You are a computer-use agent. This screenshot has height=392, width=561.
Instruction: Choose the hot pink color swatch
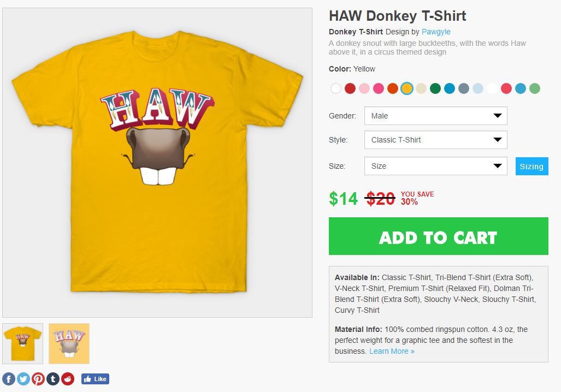pyautogui.click(x=379, y=88)
